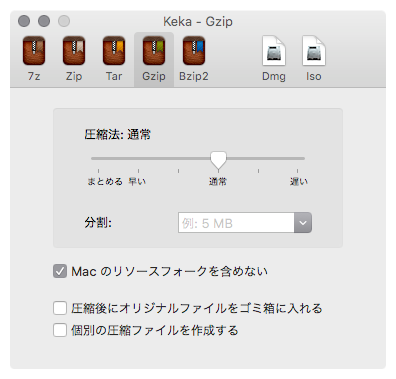396x379 pixels.
Task: Enable 圧縮後にオリジナルファイルをゴミ箱に入れる checkbox
Action: [60, 308]
